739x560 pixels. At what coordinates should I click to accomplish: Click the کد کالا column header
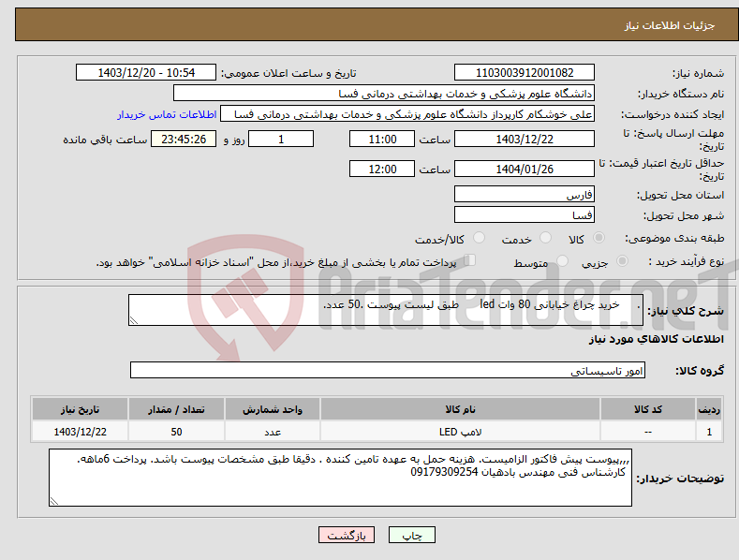pos(648,409)
